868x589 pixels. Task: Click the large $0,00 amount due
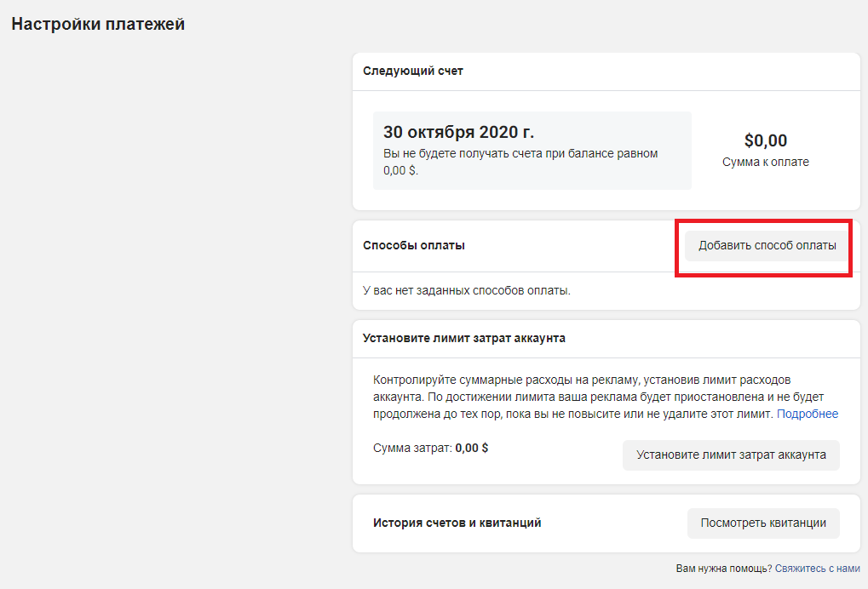[765, 140]
